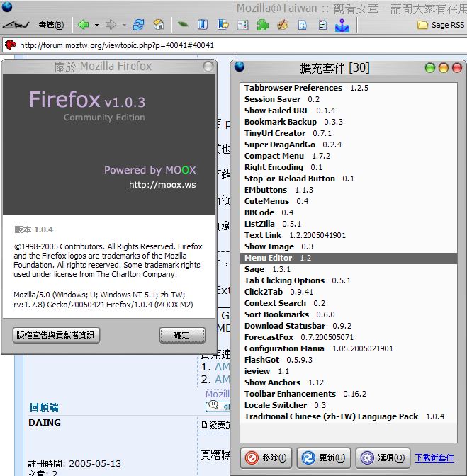Click the site favicon in the address bar

click(x=10, y=45)
